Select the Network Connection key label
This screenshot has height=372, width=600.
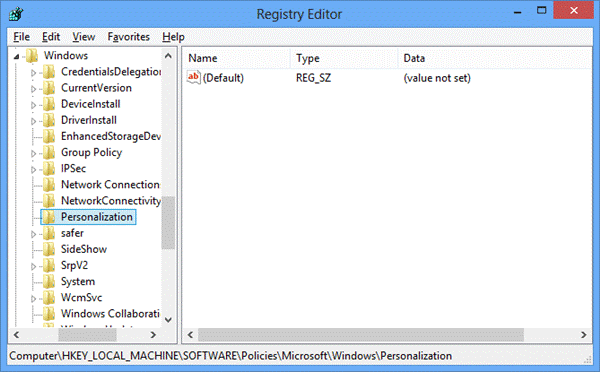tap(110, 184)
